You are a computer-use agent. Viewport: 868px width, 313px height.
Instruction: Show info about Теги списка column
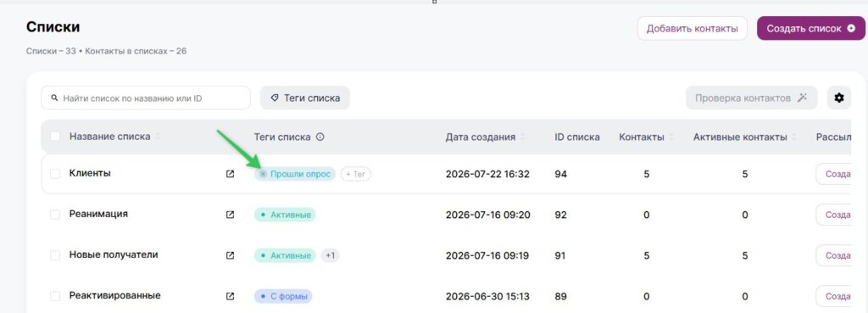click(320, 137)
